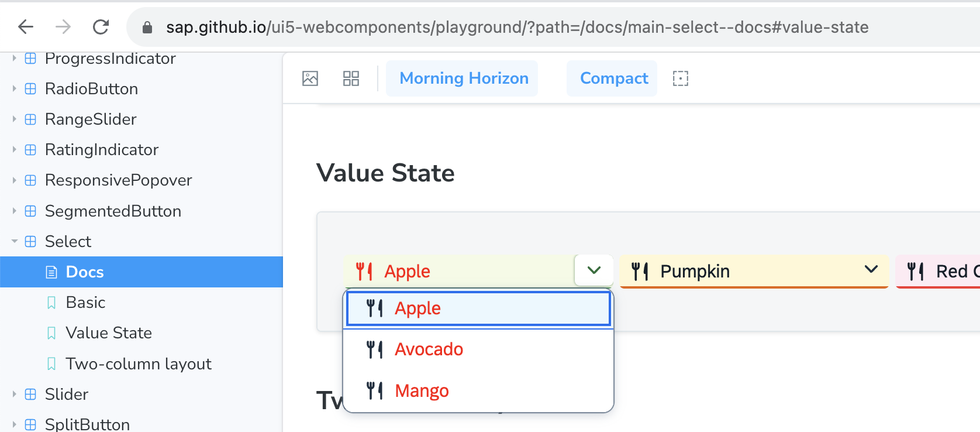
Task: Toggle the background image icon in toolbar
Action: pos(310,78)
